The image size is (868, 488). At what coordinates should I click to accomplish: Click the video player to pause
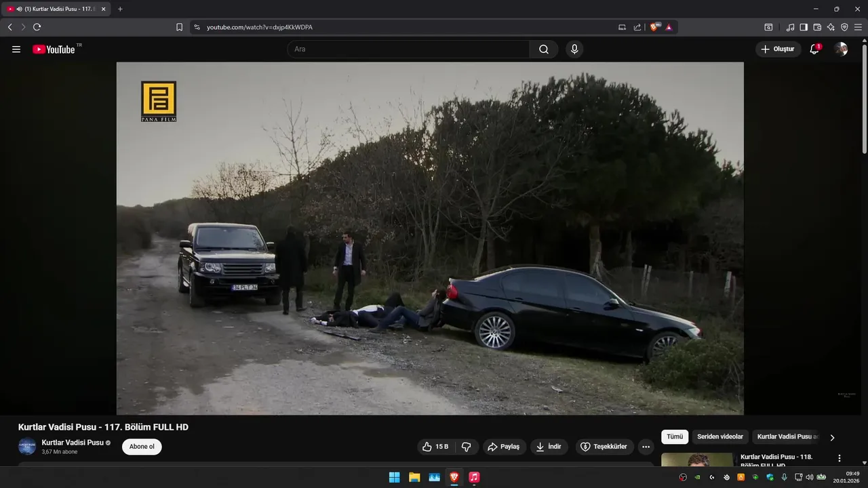click(x=430, y=238)
